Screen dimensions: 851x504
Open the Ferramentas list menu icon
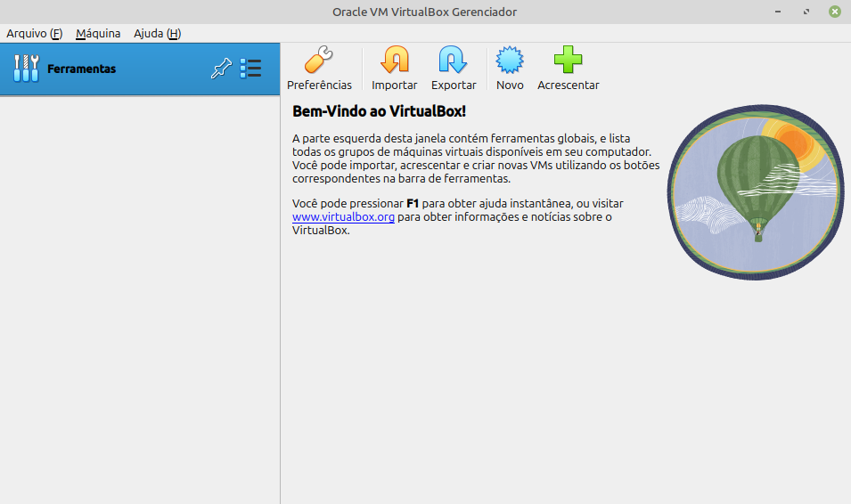point(250,69)
